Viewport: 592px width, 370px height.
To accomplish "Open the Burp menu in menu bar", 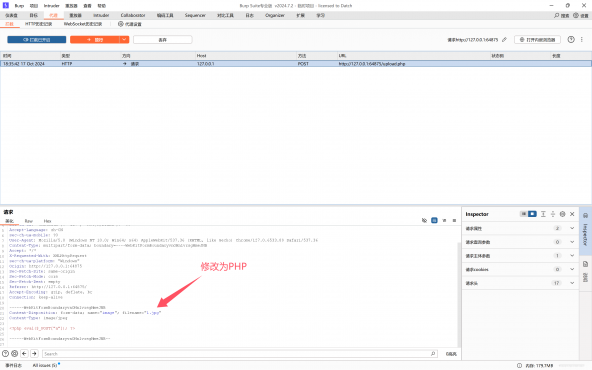I will pos(19,6).
